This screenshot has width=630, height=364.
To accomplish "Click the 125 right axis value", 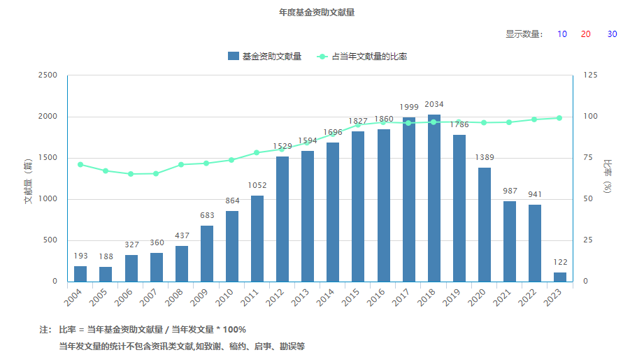I will pyautogui.click(x=590, y=75).
